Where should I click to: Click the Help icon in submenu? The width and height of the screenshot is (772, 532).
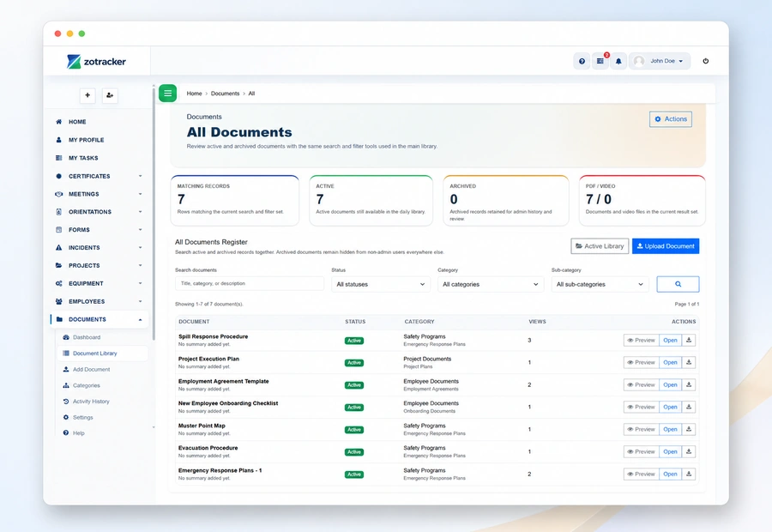[66, 433]
